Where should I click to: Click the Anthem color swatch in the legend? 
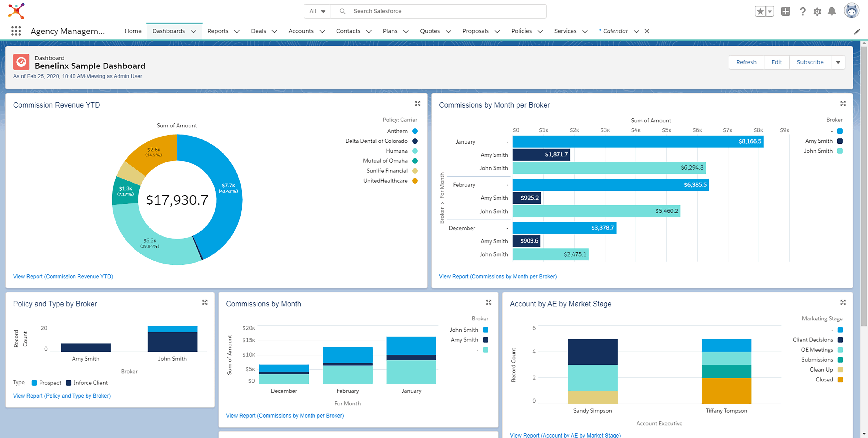(x=415, y=131)
